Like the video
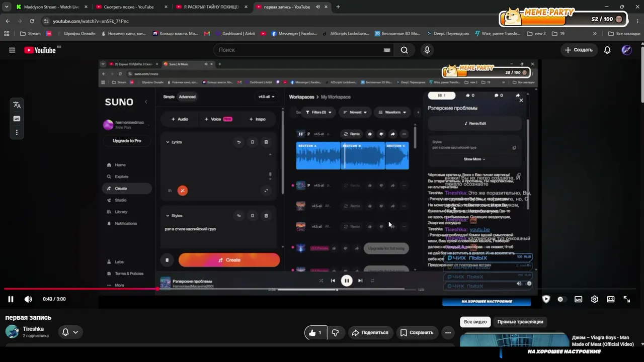Screen dimensions: 644x362 [315, 332]
